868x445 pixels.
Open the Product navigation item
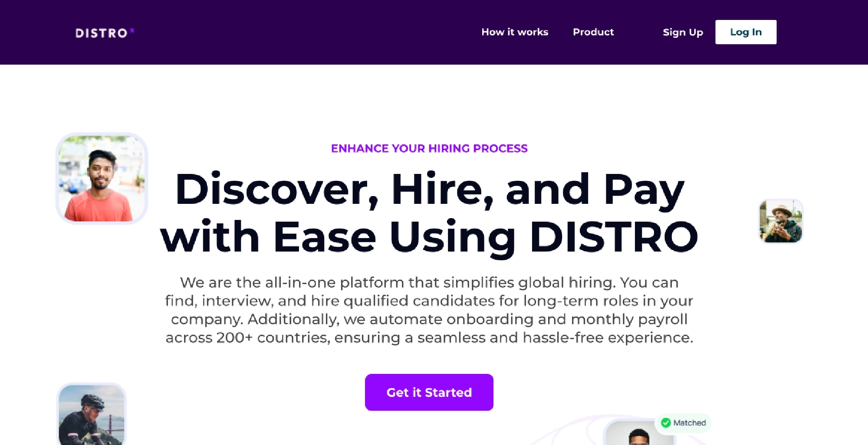(593, 32)
